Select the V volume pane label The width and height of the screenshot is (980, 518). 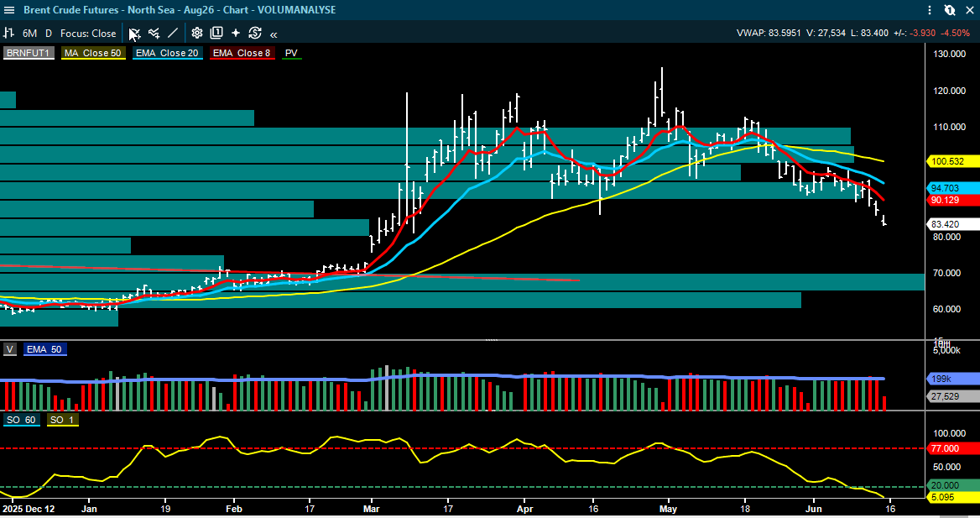coord(10,350)
